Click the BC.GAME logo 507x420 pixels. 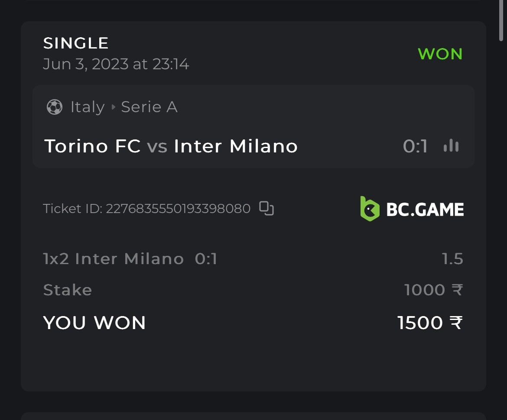point(412,209)
